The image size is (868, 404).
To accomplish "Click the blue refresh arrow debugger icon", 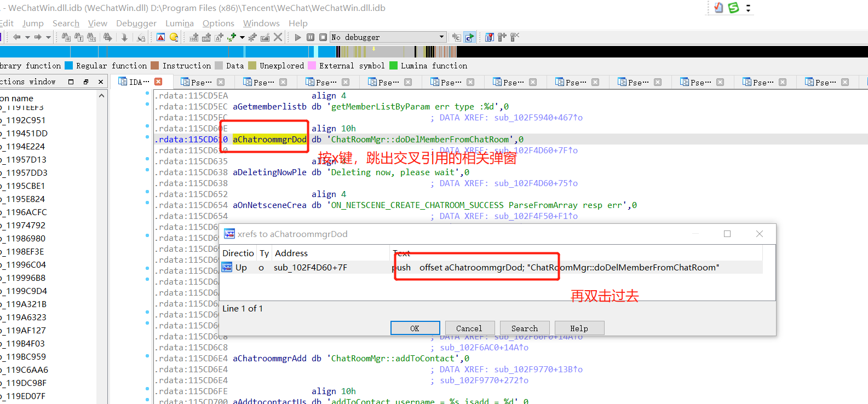I will [469, 37].
